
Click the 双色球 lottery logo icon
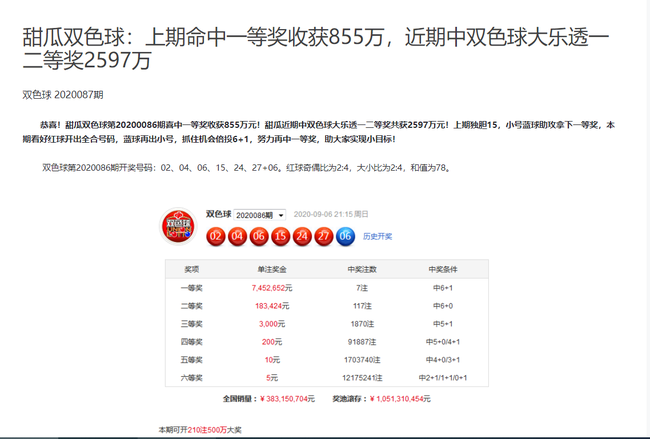[x=179, y=226]
